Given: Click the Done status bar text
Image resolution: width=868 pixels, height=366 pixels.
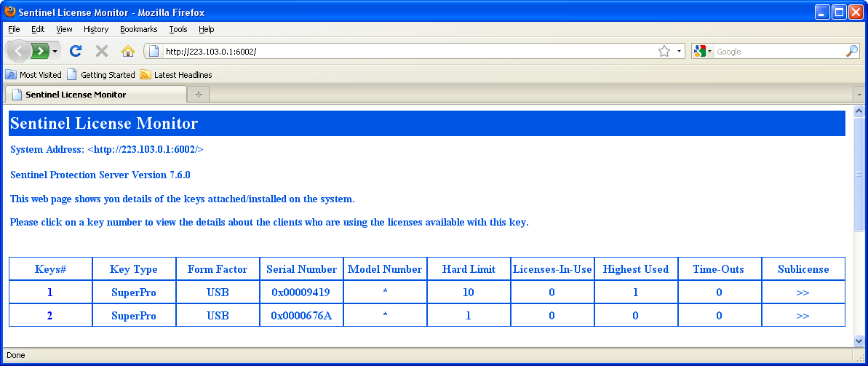Looking at the screenshot, I should pos(16,355).
